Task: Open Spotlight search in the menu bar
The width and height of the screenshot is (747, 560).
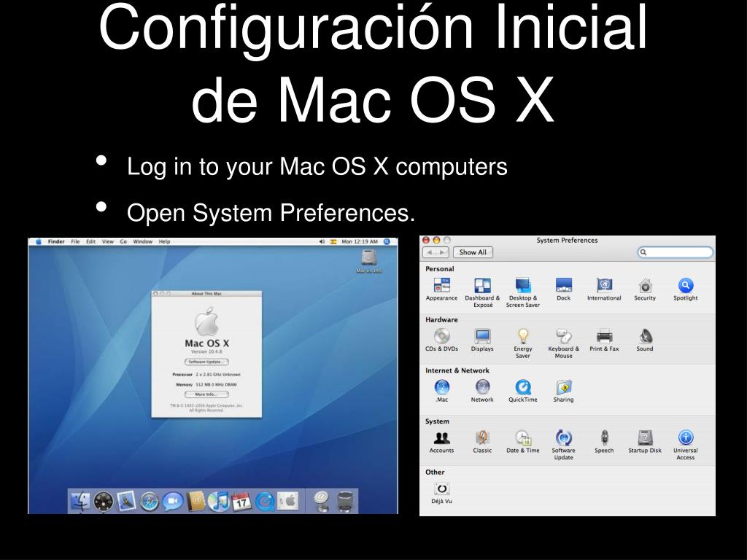Action: (387, 242)
